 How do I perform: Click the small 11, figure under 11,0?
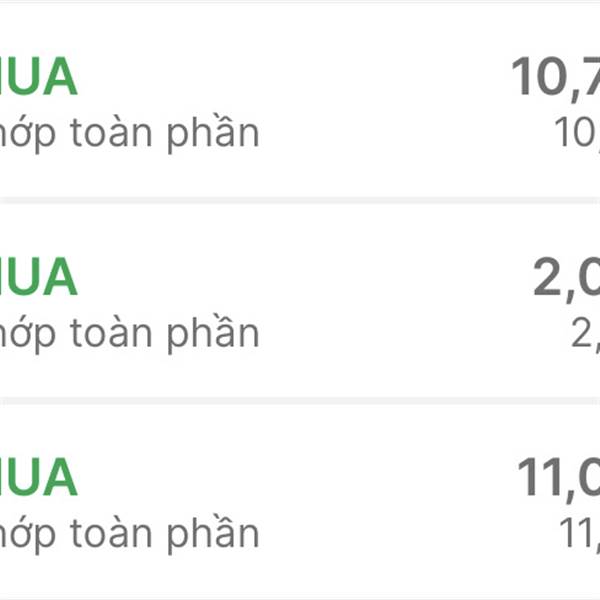click(x=580, y=534)
